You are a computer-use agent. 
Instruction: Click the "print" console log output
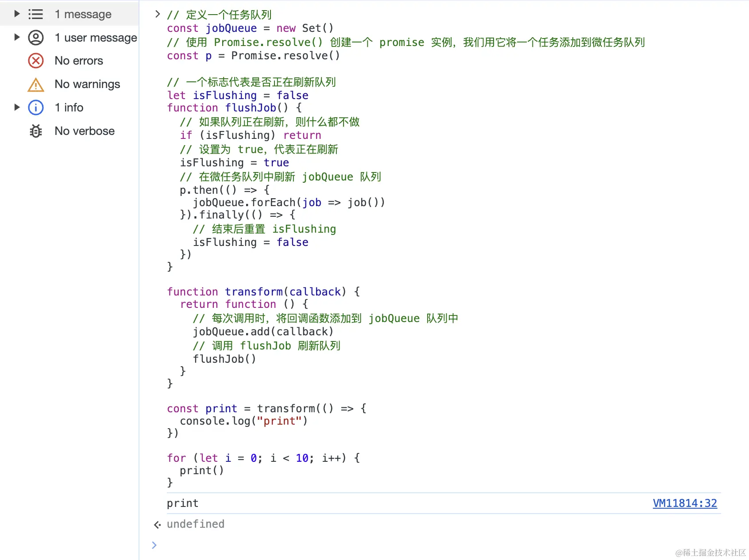coord(183,503)
